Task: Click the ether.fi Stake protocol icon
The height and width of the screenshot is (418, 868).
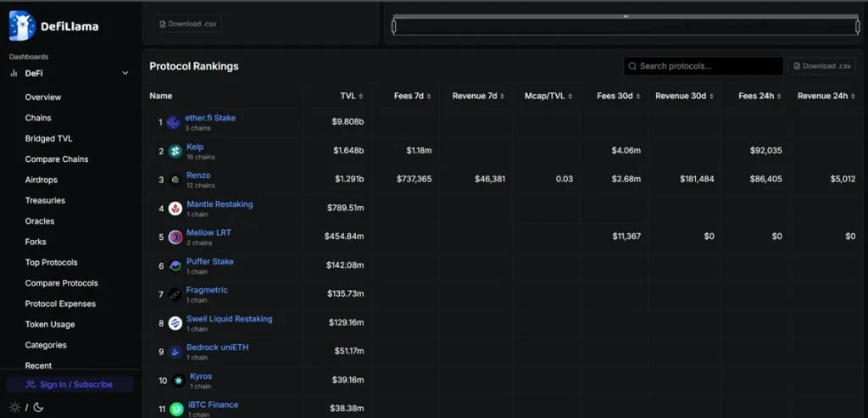Action: point(173,122)
